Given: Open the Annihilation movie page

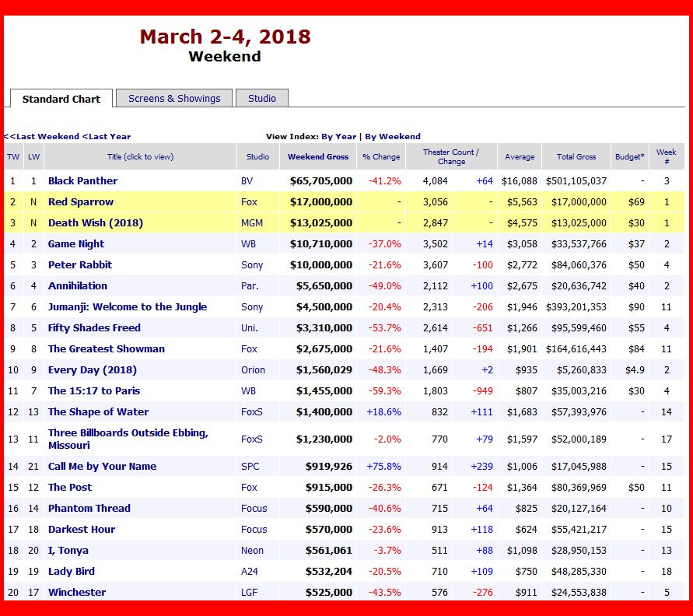Looking at the screenshot, I should (x=78, y=286).
